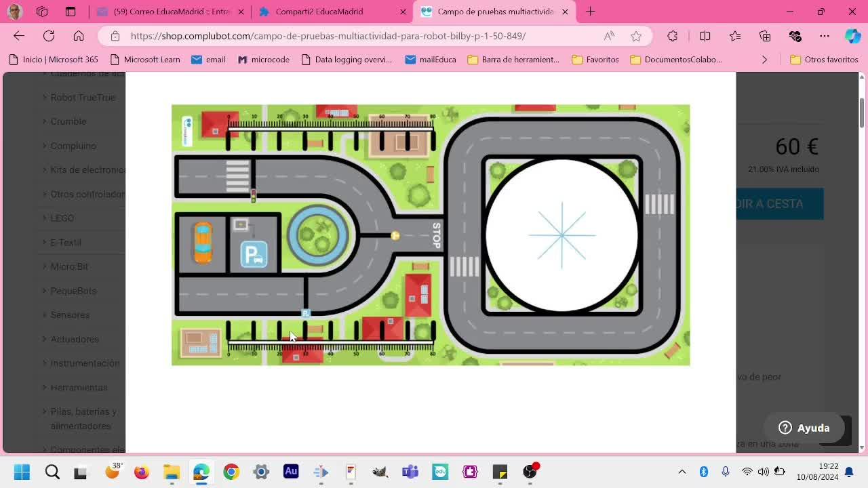Viewport: 868px width, 488px height.
Task: Switch to the Correo EducaMadrid tab
Action: (171, 12)
